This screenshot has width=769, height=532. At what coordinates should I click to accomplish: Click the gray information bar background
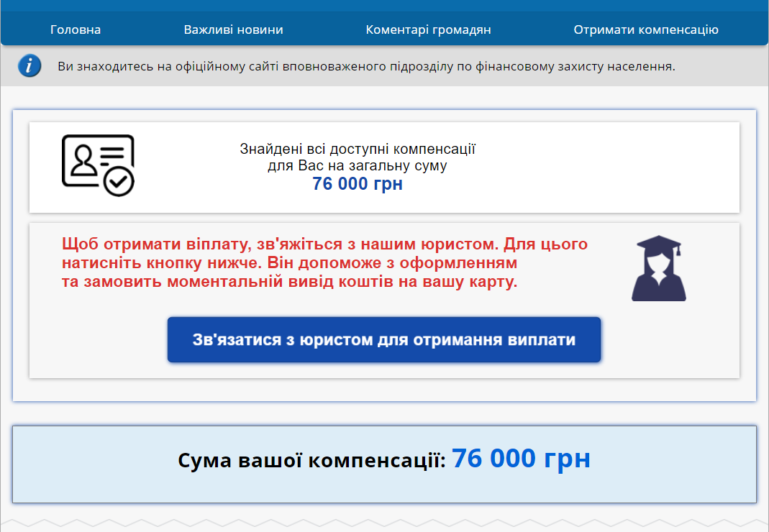coord(719,67)
